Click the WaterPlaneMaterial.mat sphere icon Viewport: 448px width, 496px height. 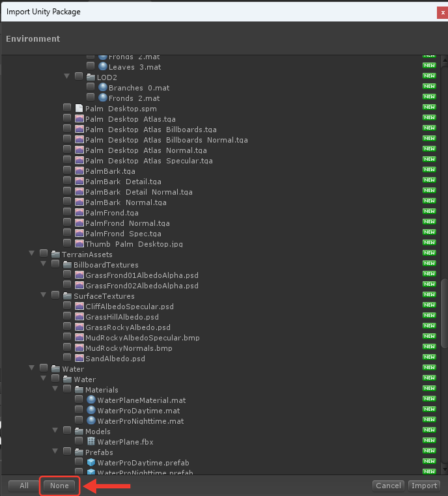[91, 400]
